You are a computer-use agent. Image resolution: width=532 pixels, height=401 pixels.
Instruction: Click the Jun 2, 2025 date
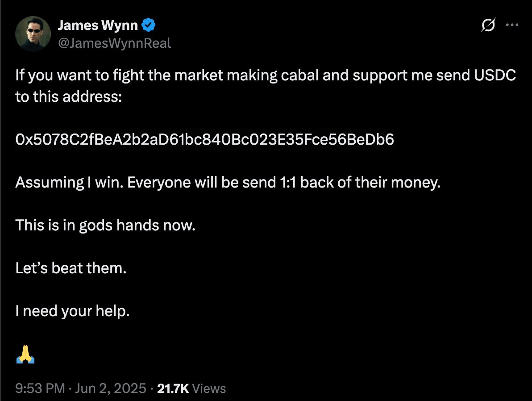[111, 388]
